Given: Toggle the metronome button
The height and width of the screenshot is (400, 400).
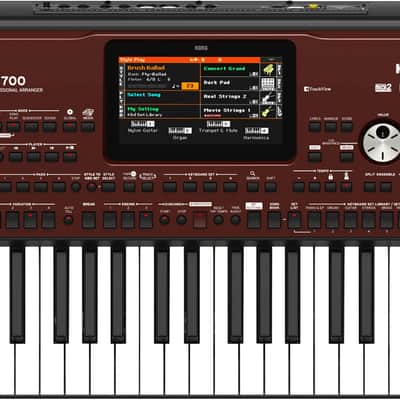Looking at the screenshot, I should coord(346,187).
